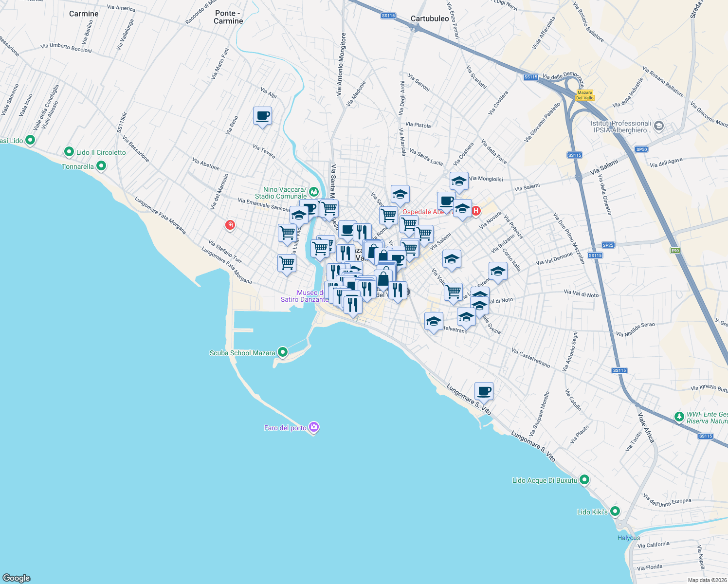
Task: Click the SP50 road badge
Action: coord(642,149)
